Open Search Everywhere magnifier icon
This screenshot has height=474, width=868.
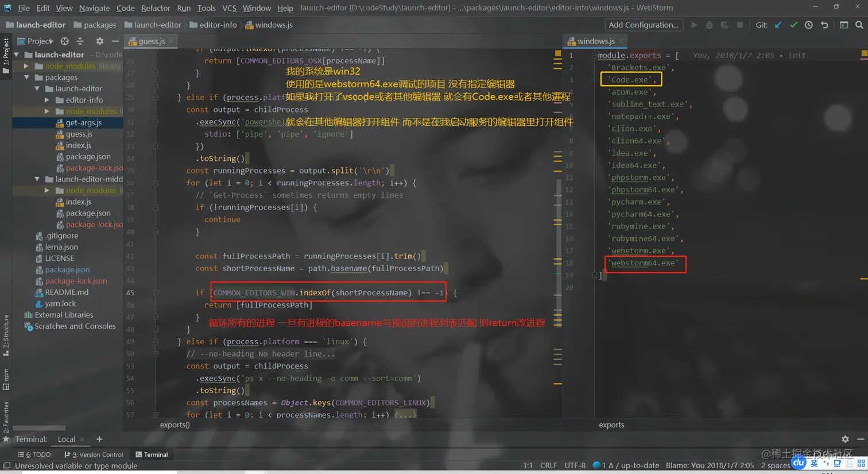pos(859,25)
